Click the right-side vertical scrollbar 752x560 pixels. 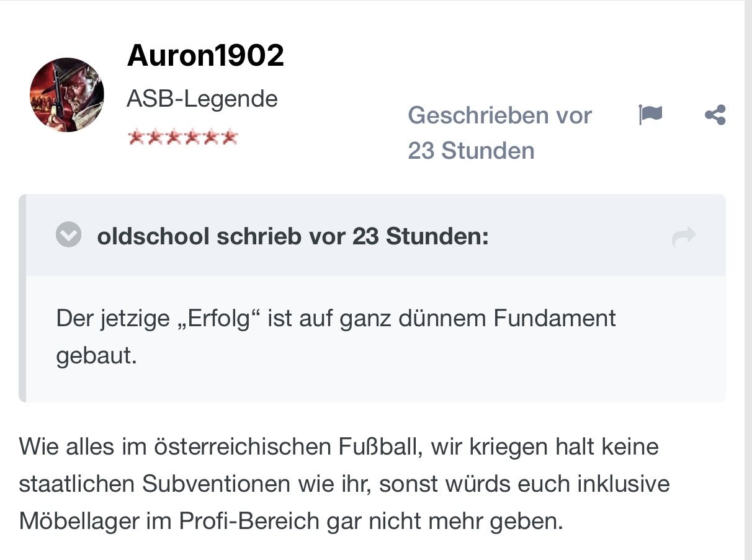coord(748,279)
